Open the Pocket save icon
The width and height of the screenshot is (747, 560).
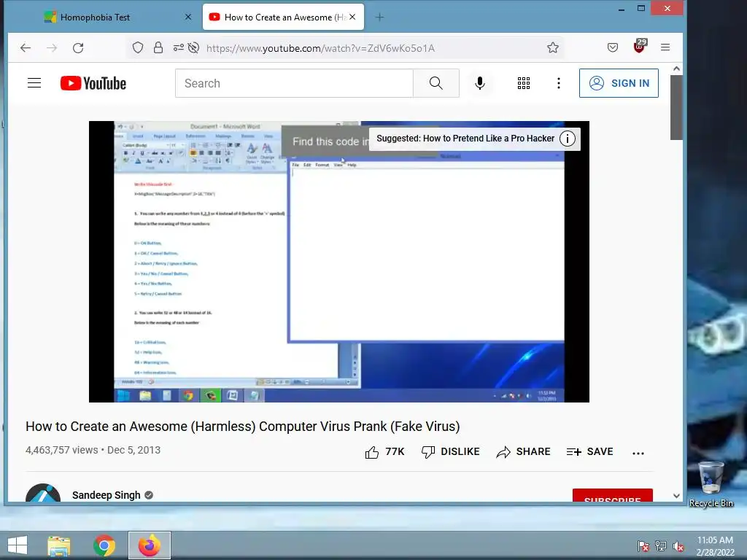pos(613,47)
